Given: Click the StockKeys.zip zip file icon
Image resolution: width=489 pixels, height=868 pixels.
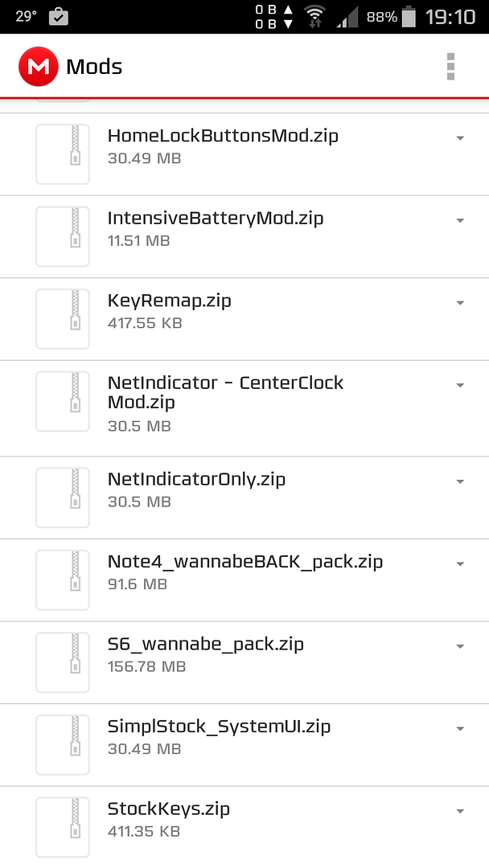Looking at the screenshot, I should 63,827.
